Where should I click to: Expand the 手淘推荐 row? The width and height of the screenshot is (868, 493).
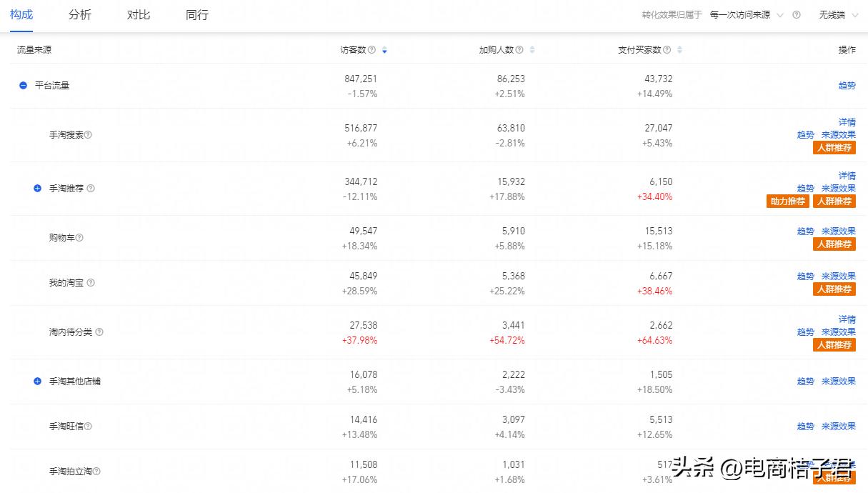pos(38,189)
